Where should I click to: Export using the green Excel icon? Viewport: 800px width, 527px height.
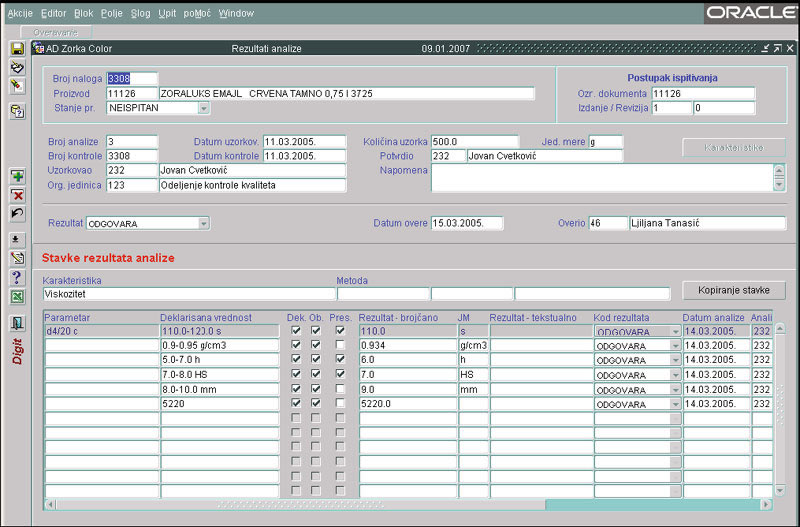click(x=18, y=297)
